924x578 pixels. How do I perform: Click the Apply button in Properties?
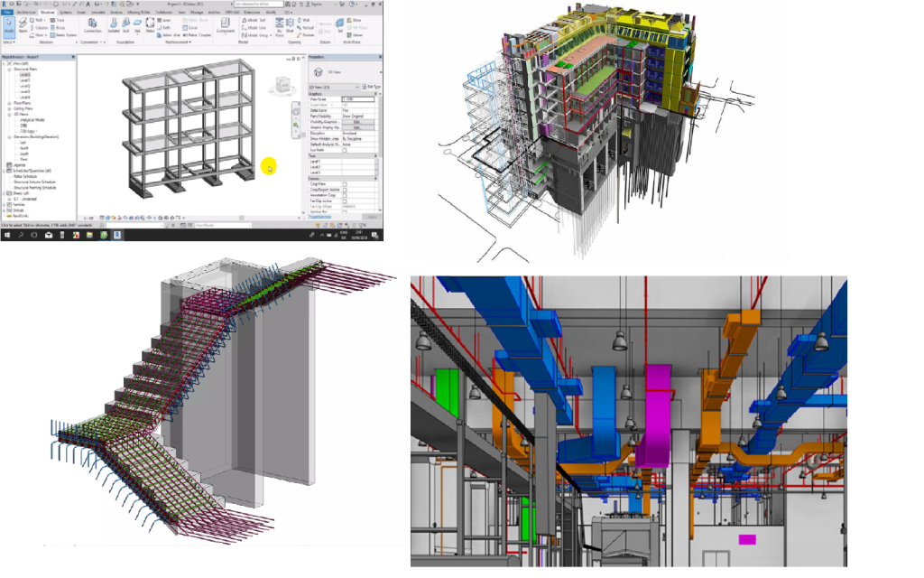[x=371, y=217]
